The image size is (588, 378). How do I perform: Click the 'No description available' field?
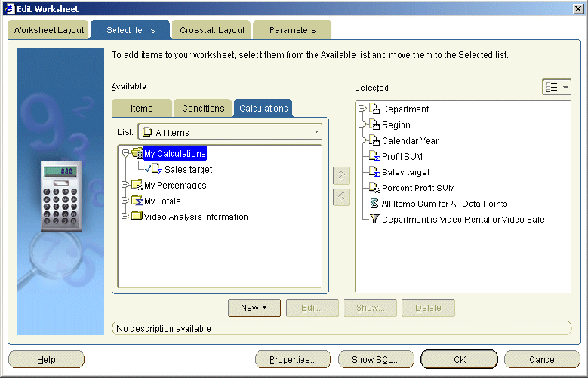pos(342,328)
